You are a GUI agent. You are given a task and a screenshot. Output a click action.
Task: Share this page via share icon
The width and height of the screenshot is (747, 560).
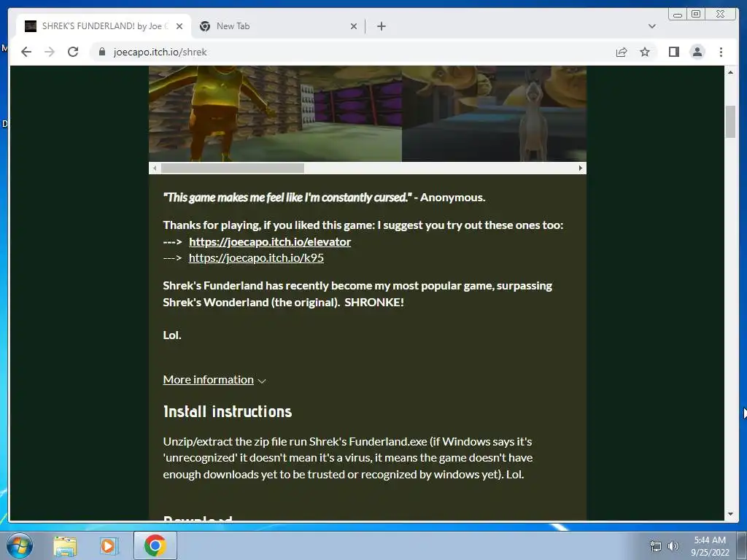click(x=622, y=52)
